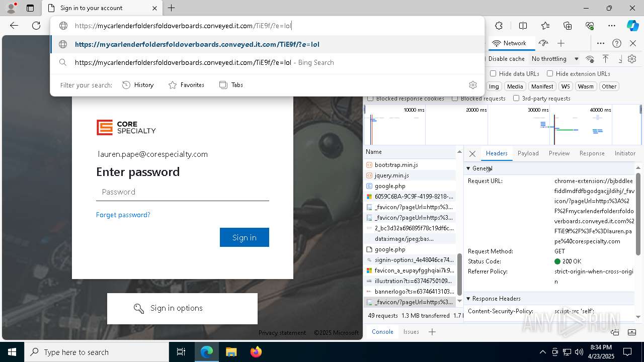Open network conditions wifi-gear icon
644x362 pixels.
pyautogui.click(x=590, y=59)
